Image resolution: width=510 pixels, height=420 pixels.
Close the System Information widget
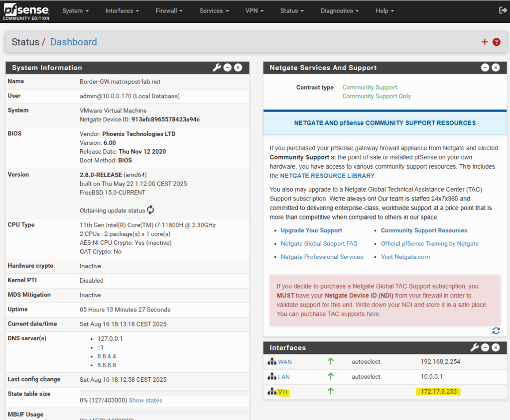click(x=238, y=67)
